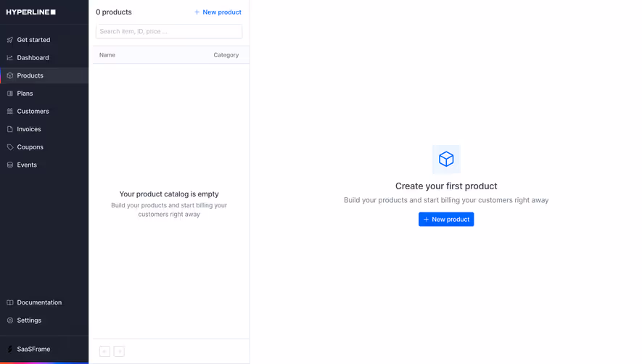Viewport: 642px width, 364px height.
Task: Click the Coupons tag icon
Action: [10, 147]
